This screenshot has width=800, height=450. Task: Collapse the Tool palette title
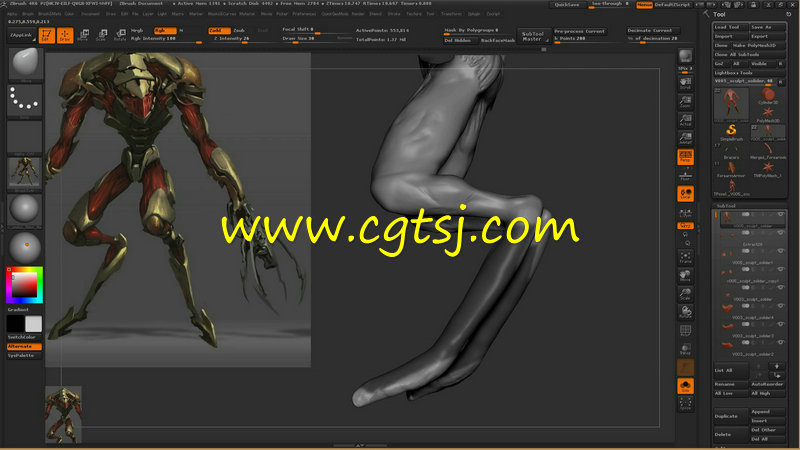coord(719,14)
